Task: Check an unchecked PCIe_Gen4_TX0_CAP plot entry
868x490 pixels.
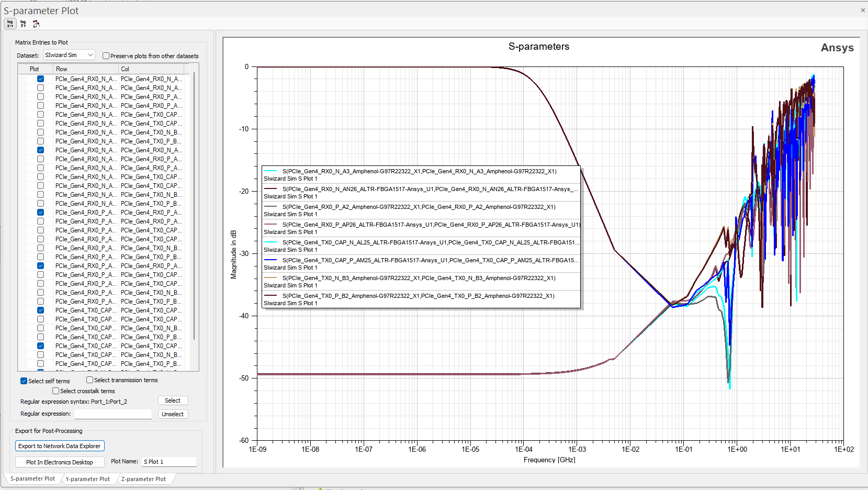Action: coord(40,319)
